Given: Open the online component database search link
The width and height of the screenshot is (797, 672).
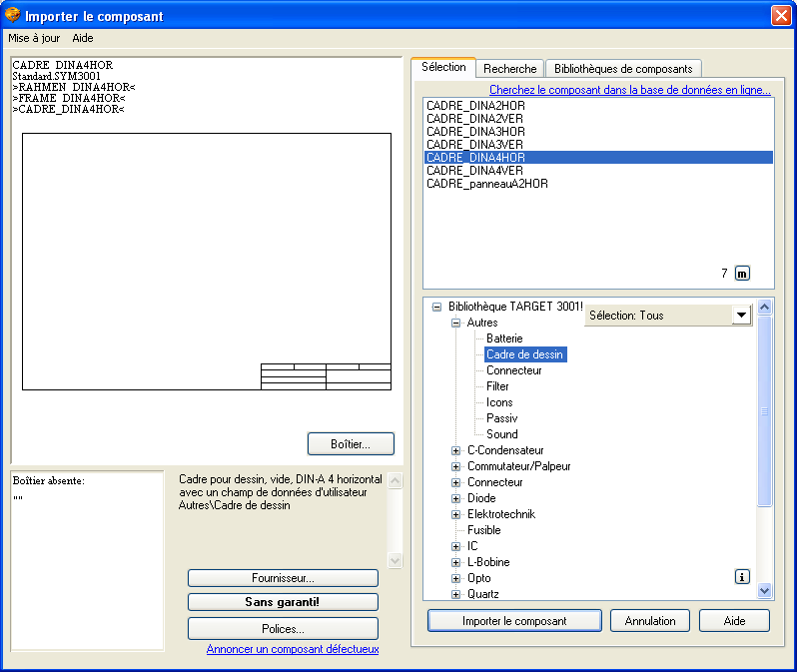Looking at the screenshot, I should click(629, 90).
